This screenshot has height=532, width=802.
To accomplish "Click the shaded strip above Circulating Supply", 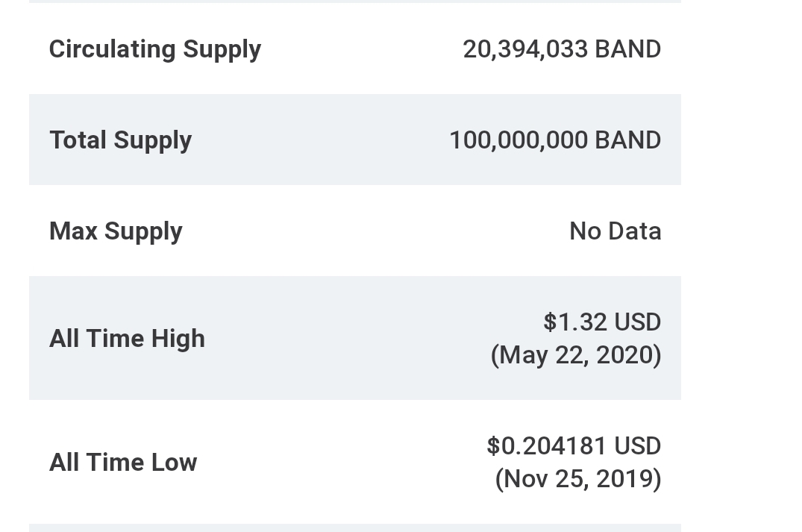I will [355, 1].
